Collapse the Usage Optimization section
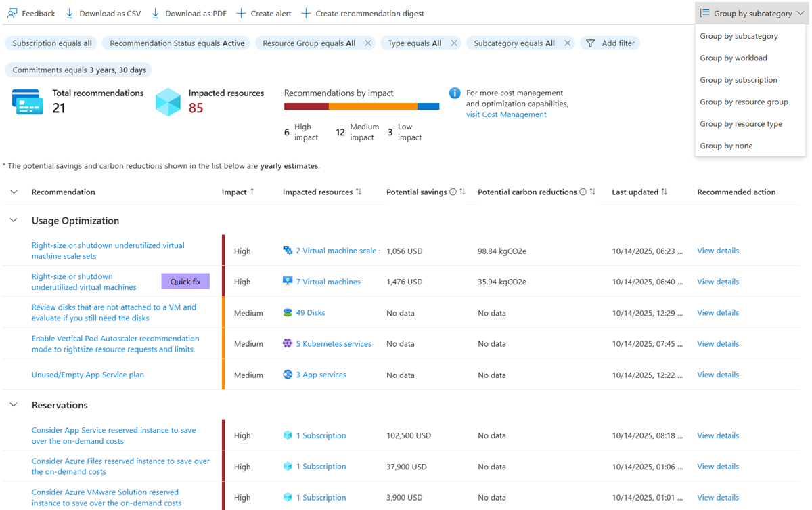812x510 pixels. [13, 221]
